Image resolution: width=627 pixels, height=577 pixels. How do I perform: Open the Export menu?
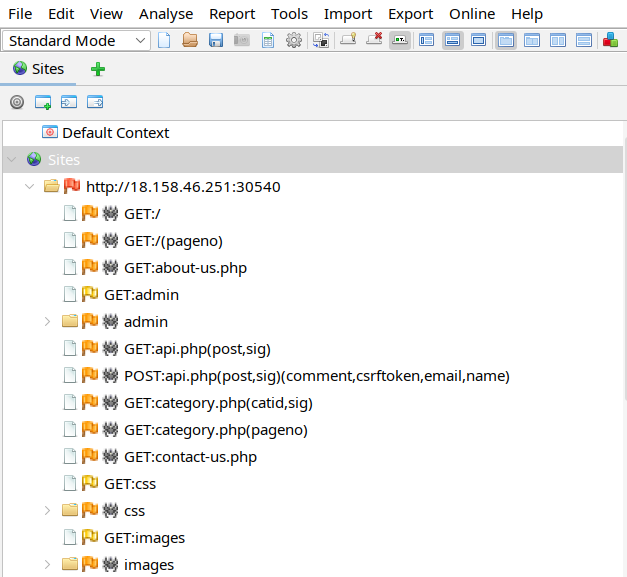pyautogui.click(x=411, y=14)
